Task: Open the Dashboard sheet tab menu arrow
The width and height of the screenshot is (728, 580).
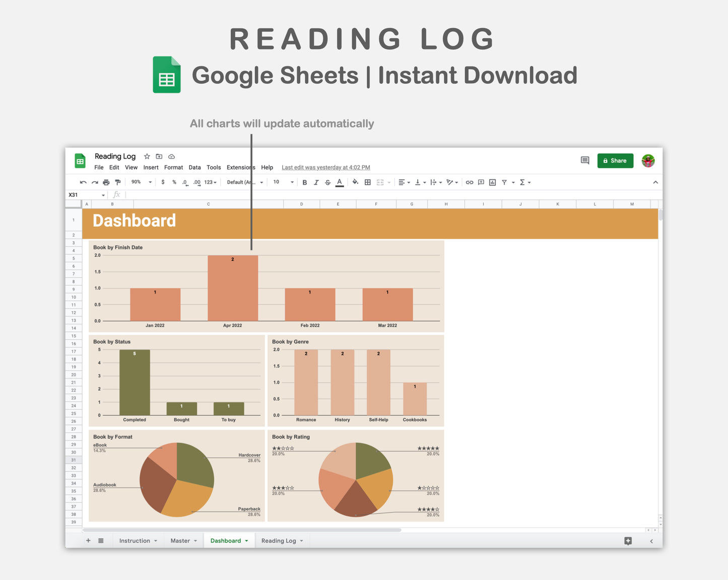Action: point(246,540)
